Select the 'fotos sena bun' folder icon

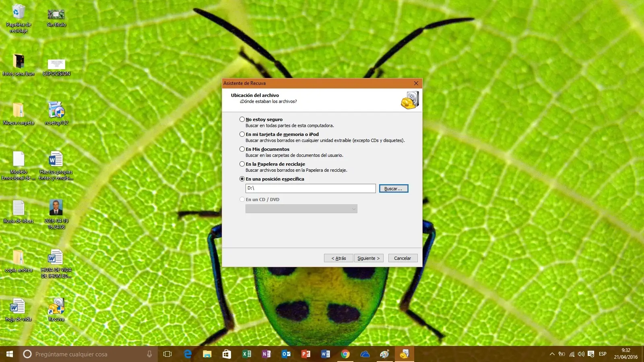[x=19, y=65]
